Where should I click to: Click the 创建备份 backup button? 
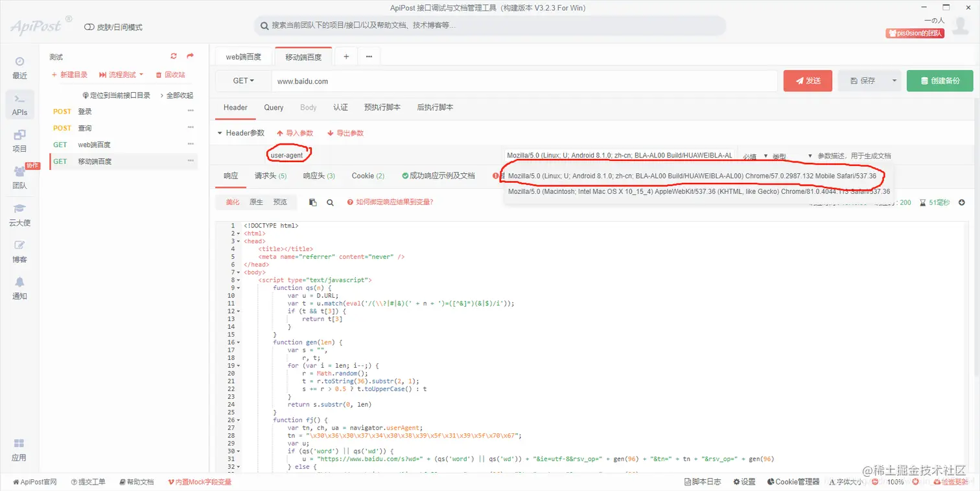[940, 81]
